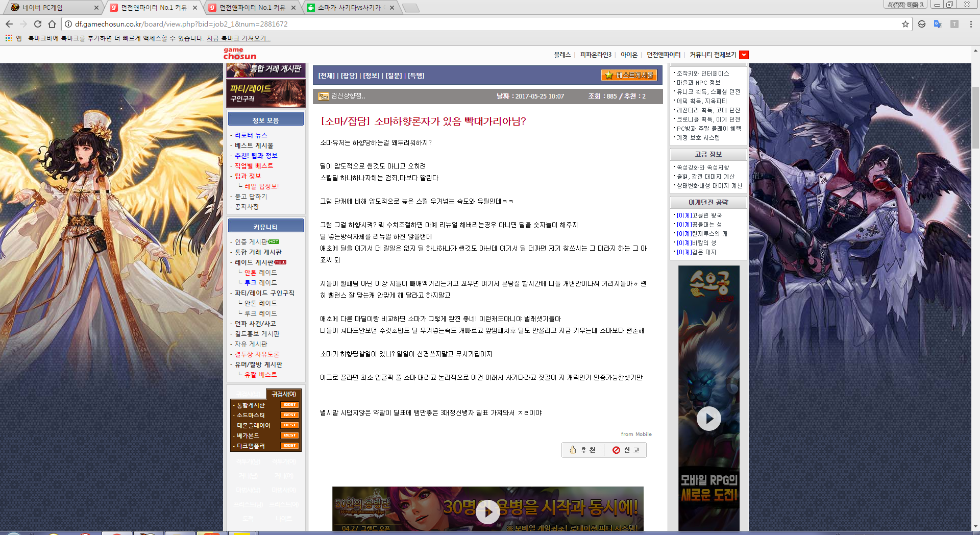Image resolution: width=980 pixels, height=535 pixels.
Task: Reload the current page
Action: click(37, 24)
